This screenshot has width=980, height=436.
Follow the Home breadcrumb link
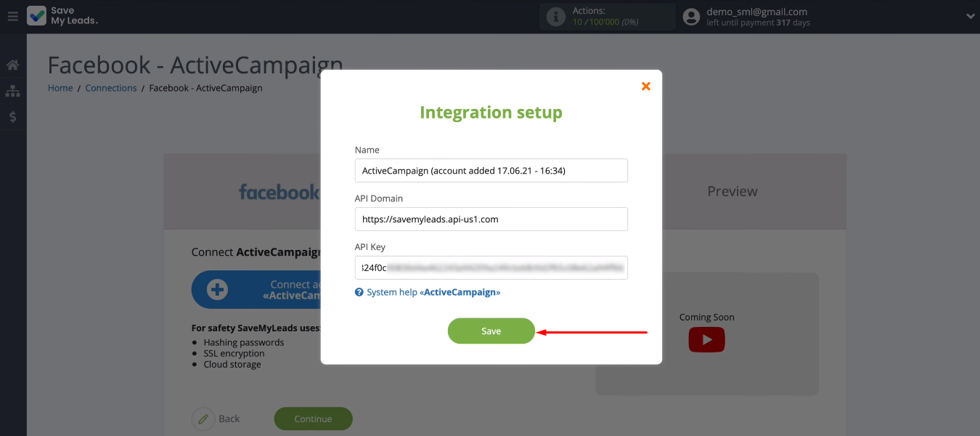pyautogui.click(x=60, y=88)
